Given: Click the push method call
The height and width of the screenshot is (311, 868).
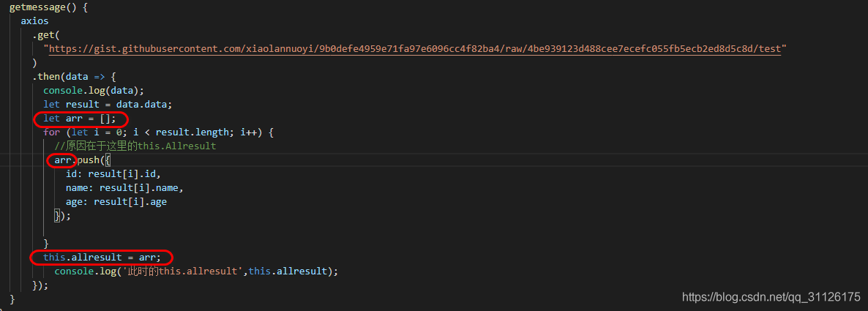Looking at the screenshot, I should click(x=89, y=160).
